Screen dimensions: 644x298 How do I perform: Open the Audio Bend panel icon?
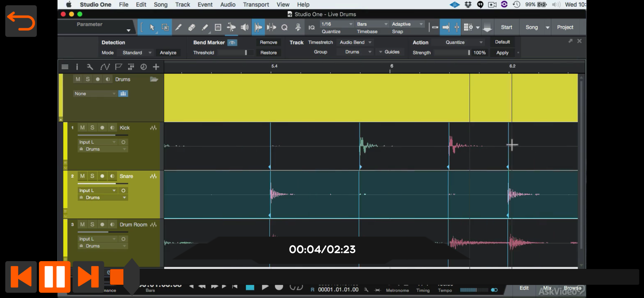[x=258, y=27]
